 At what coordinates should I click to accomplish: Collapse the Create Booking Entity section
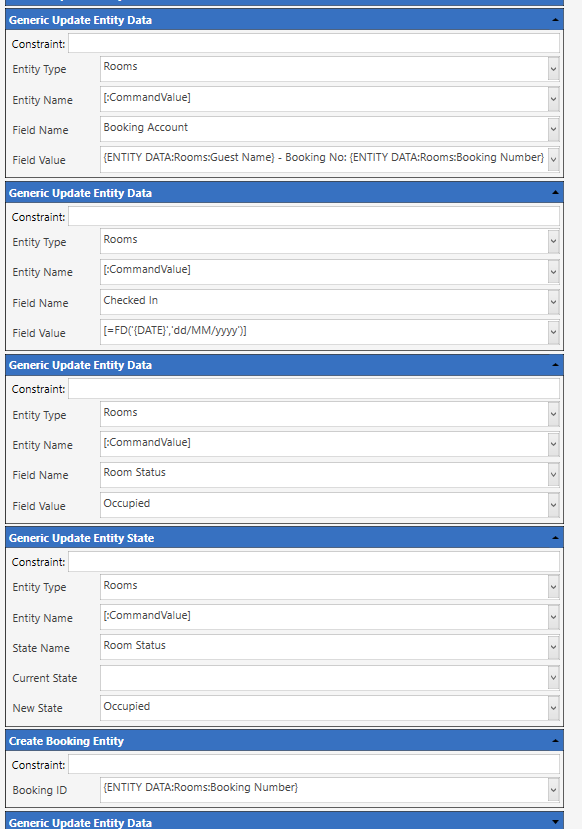coord(555,741)
